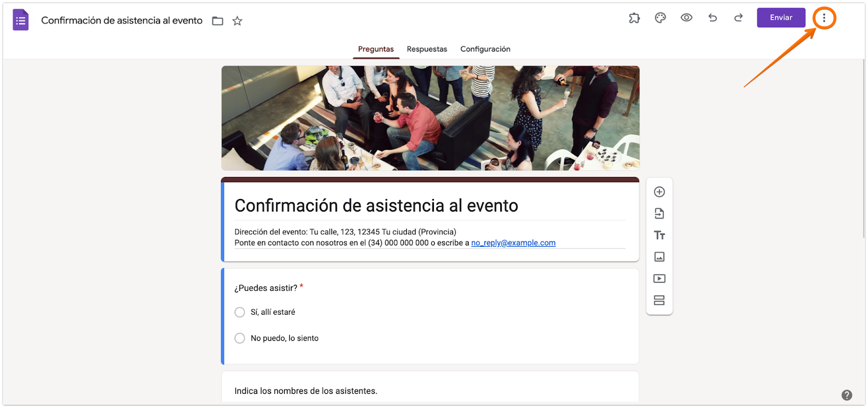Screen dimensions: 868x408
Task: Switch to the Configuración tab
Action: pos(486,49)
